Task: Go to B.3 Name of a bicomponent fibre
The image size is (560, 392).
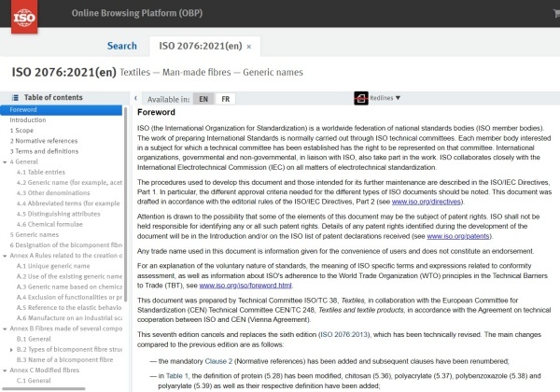Action: click(64, 359)
